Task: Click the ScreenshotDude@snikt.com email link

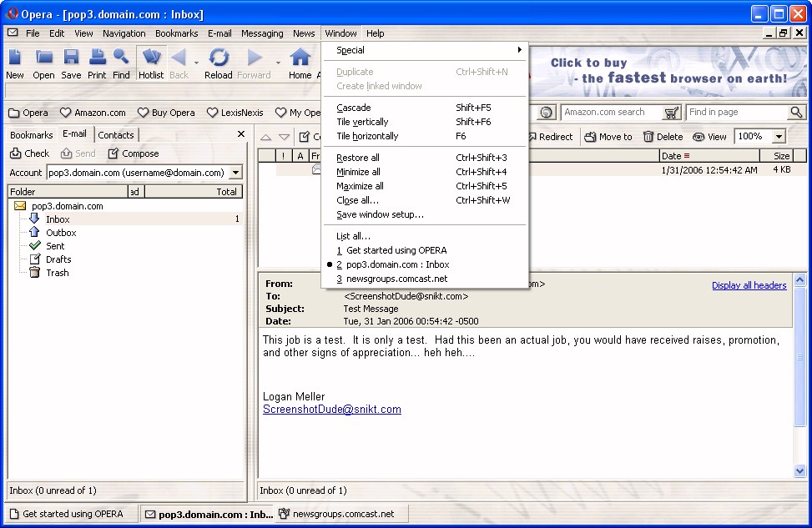Action: (332, 409)
